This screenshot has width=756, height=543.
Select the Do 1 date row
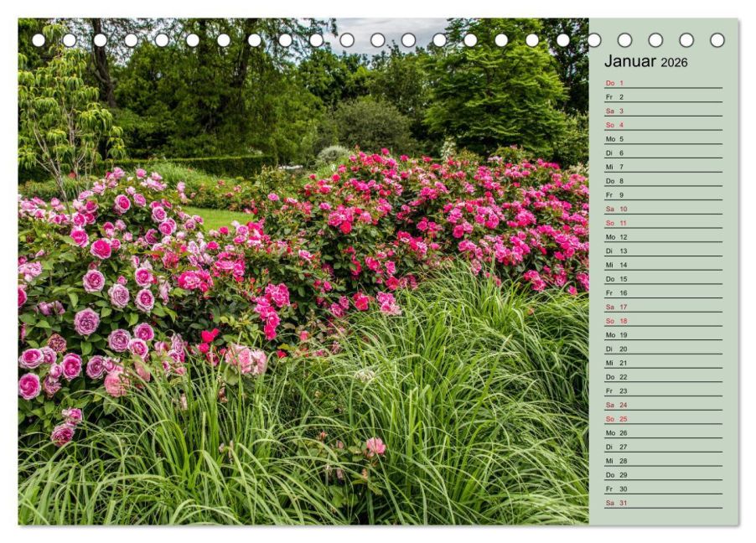664,83
